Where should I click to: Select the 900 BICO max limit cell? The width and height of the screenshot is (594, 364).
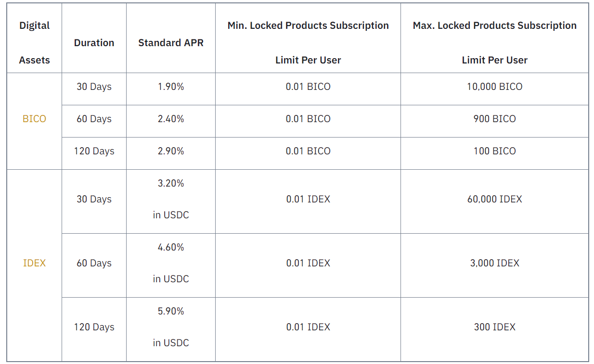coord(494,119)
